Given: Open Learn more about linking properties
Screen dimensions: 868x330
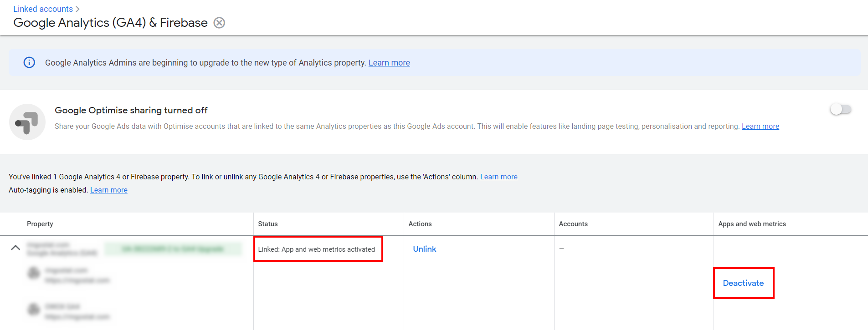Looking at the screenshot, I should [x=499, y=177].
